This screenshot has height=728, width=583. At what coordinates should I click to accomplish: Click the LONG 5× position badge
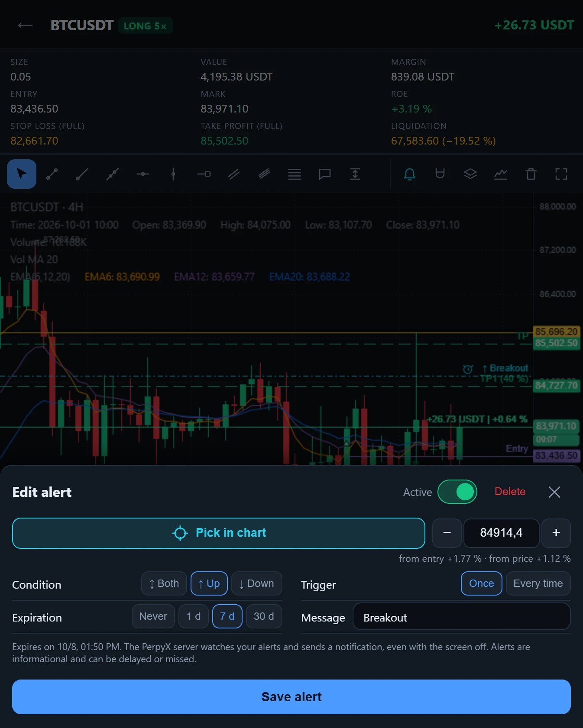(146, 26)
